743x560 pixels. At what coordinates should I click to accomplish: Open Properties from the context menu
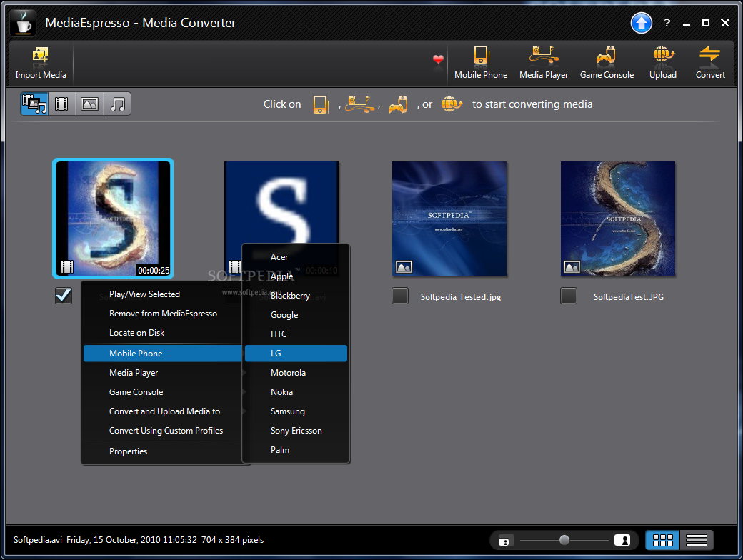point(163,451)
